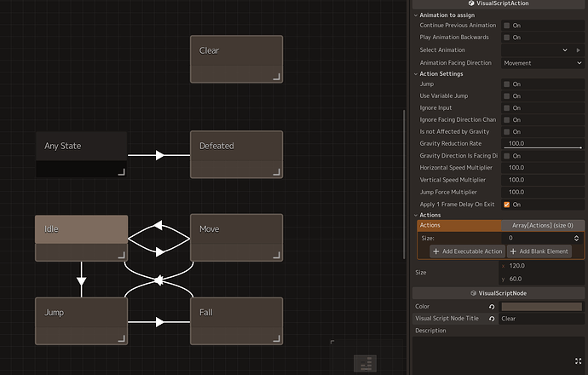588x375 pixels.
Task: Collapse the Animation to assign section
Action: 416,15
